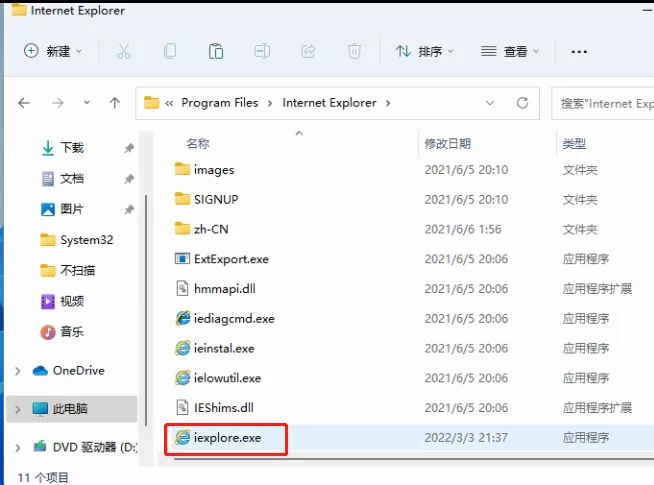Screen dimensions: 654x485
Task: Click date 2021/6/6 1:56 of zh-CN
Action: point(463,229)
